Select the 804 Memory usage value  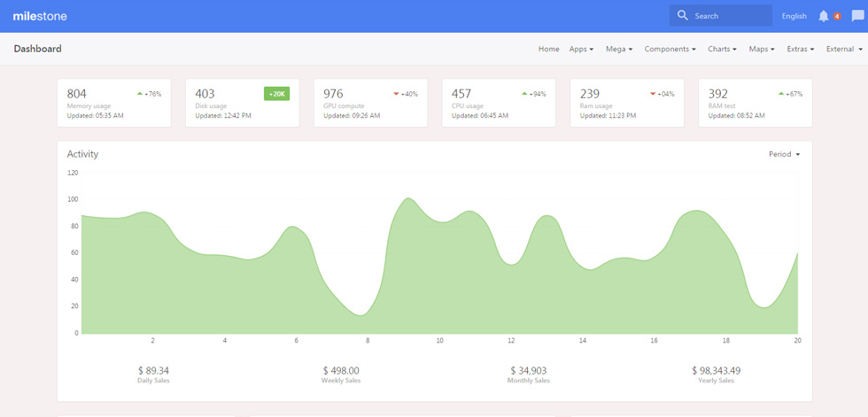coord(76,94)
